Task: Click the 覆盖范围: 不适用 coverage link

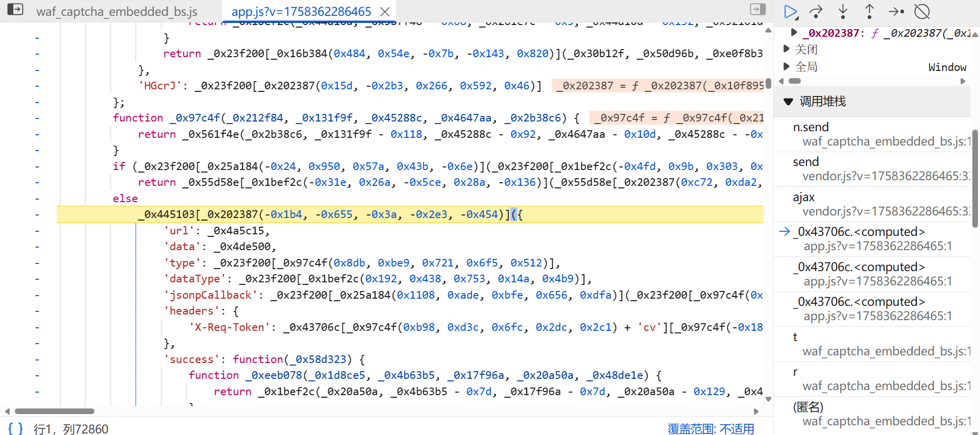Action: pyautogui.click(x=711, y=428)
